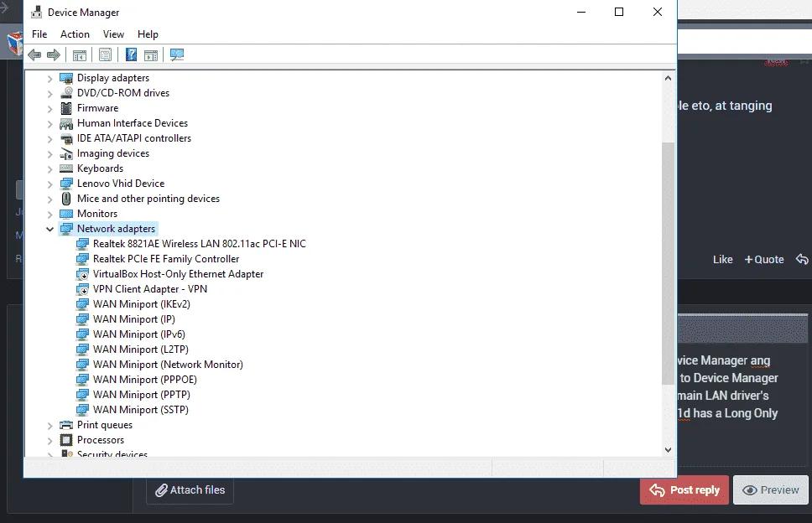The width and height of the screenshot is (812, 523).
Task: Click the scroll down arrow of device tree
Action: [x=668, y=449]
